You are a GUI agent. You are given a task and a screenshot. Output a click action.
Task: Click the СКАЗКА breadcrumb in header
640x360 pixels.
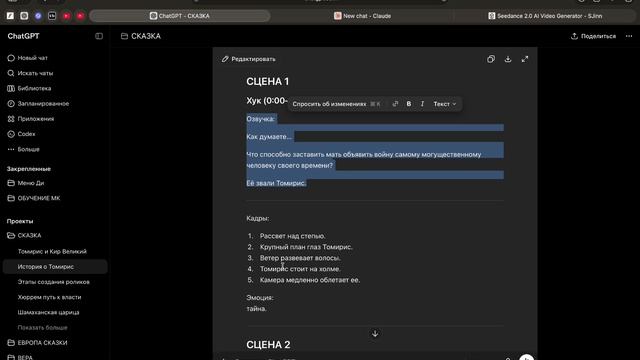tap(141, 36)
